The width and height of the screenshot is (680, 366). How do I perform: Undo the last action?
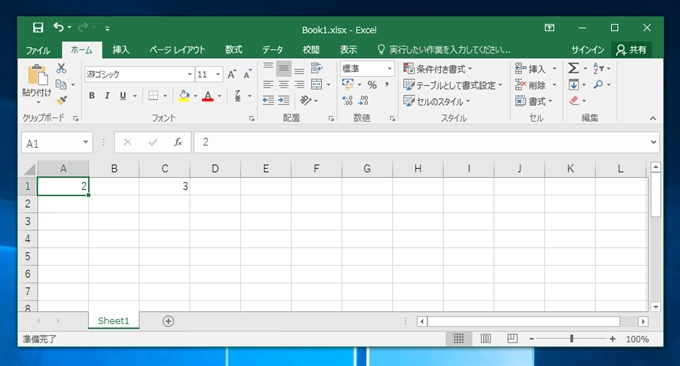(x=59, y=27)
